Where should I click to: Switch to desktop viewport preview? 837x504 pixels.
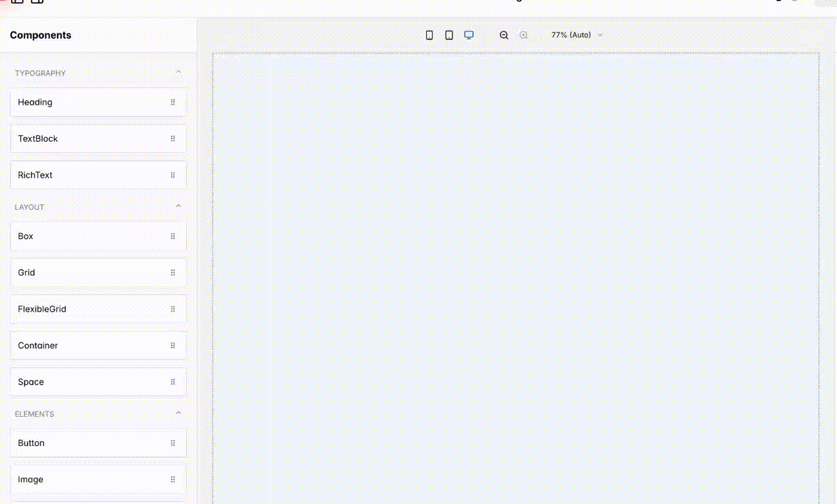(468, 35)
